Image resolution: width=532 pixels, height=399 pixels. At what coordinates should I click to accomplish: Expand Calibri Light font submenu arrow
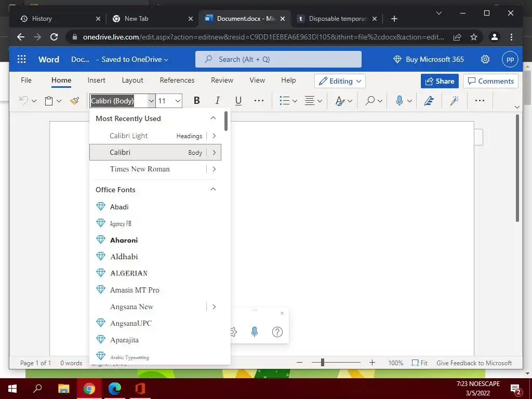214,136
